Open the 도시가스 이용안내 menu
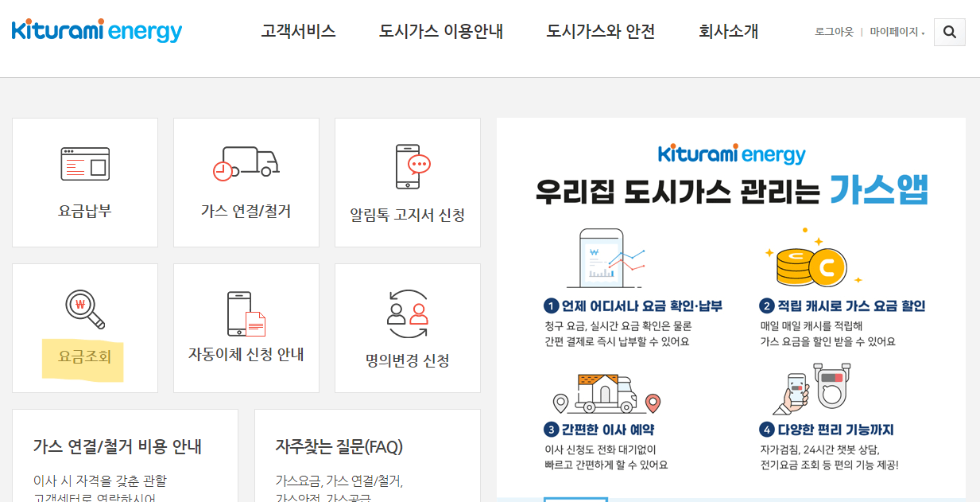The height and width of the screenshot is (502, 980). 440,31
